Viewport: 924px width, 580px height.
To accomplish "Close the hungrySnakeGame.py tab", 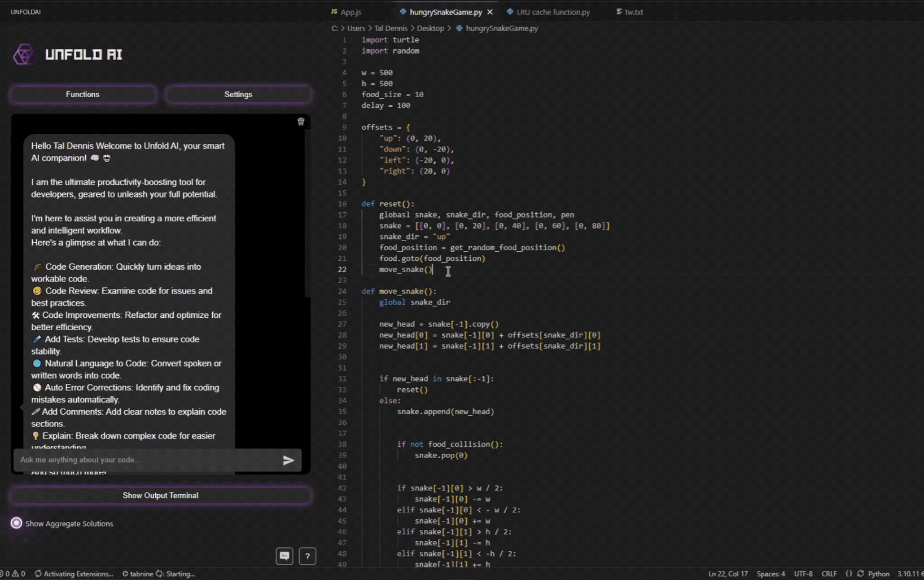I will 489,12.
